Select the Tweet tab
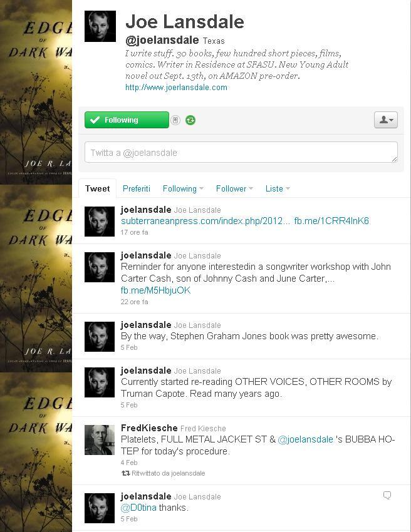 click(x=98, y=188)
